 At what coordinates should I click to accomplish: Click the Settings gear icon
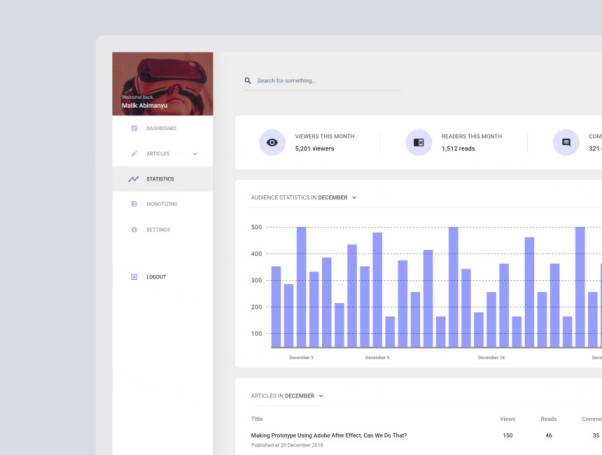(134, 230)
